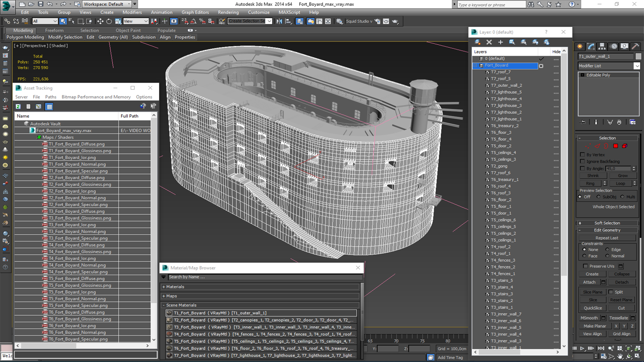Viewport: 644px width, 362px height.
Task: Delete layer with X icon
Action: tap(489, 42)
